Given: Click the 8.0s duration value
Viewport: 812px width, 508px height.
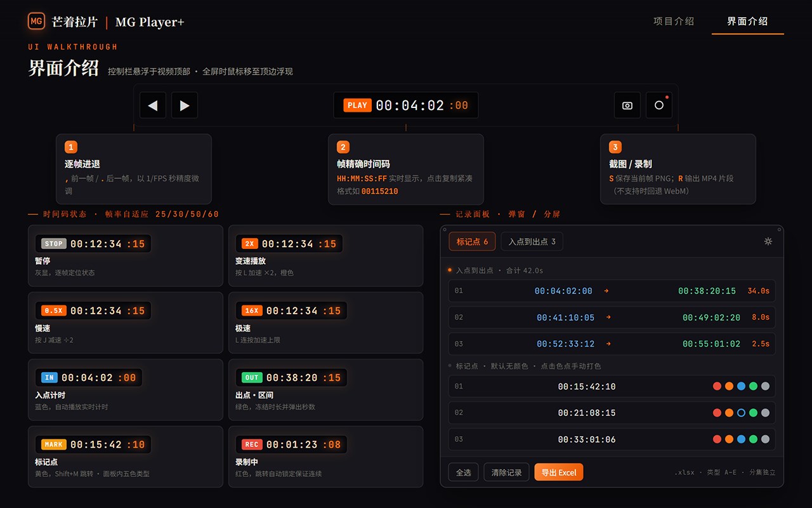Looking at the screenshot, I should tap(761, 317).
